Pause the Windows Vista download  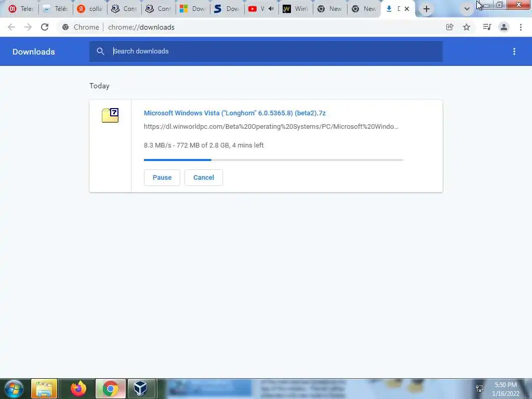[162, 178]
